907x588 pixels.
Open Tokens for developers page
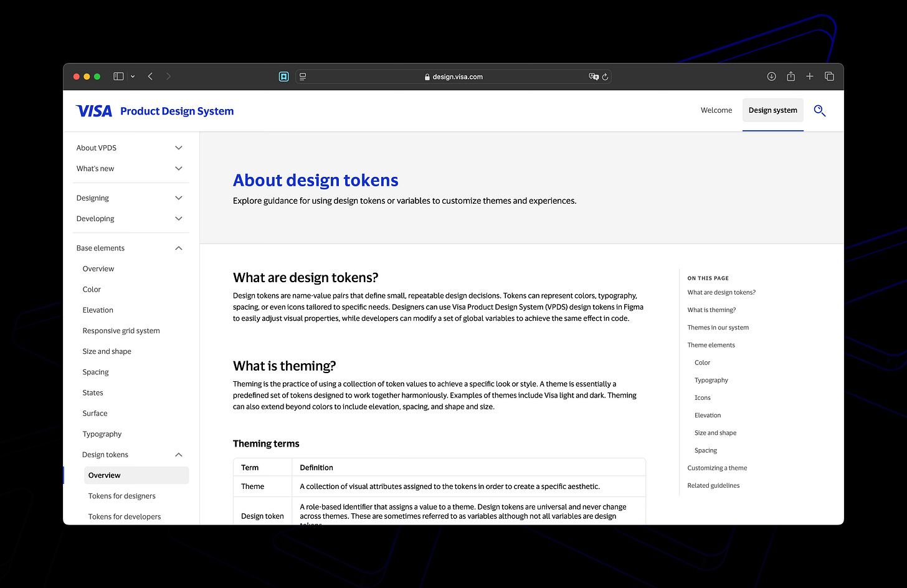[125, 516]
